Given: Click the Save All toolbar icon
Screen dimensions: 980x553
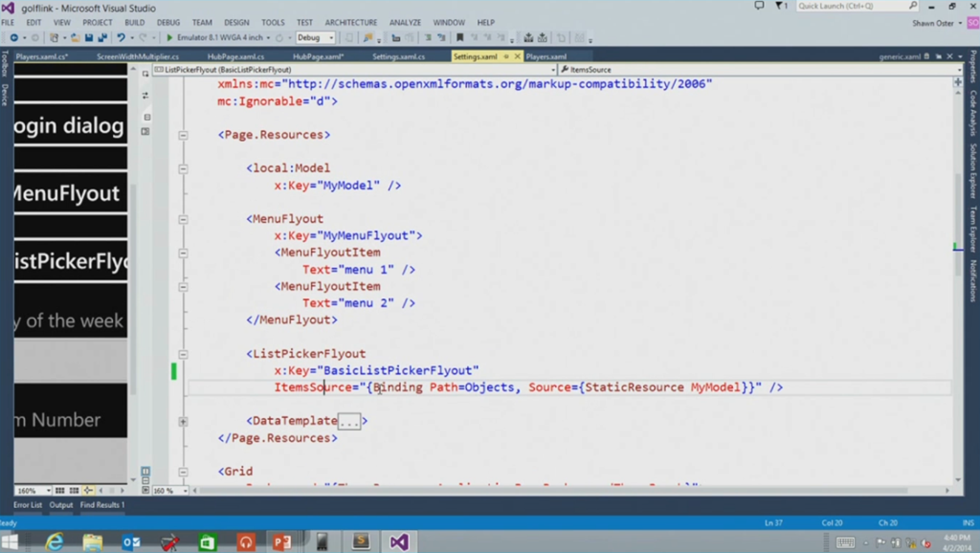Looking at the screenshot, I should click(102, 38).
